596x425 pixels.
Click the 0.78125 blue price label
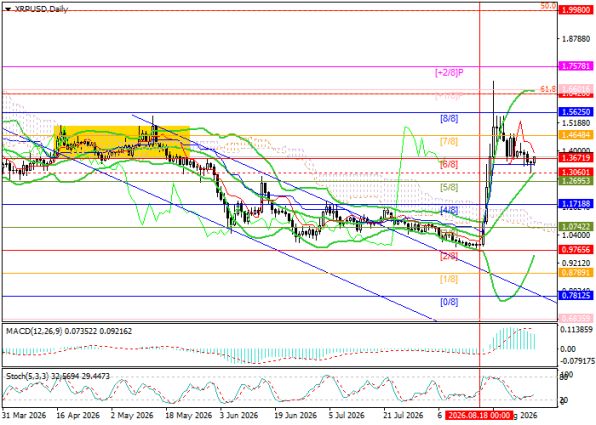tap(575, 295)
